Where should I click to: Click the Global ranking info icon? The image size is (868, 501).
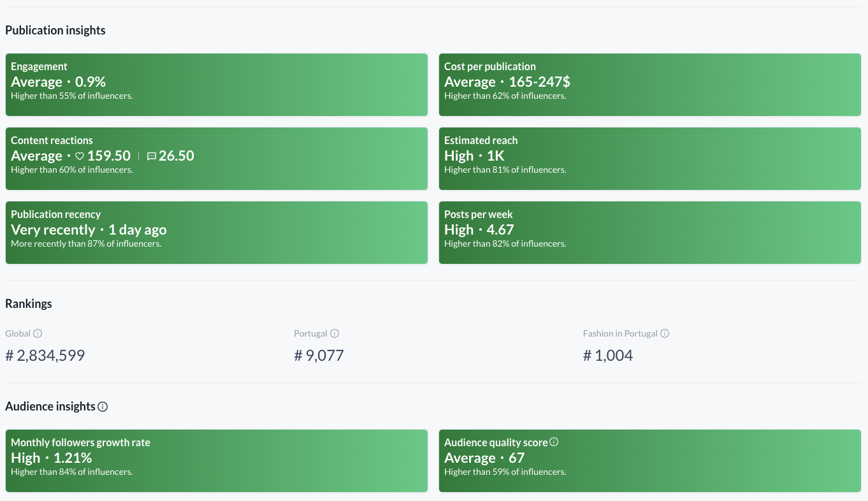[38, 333]
